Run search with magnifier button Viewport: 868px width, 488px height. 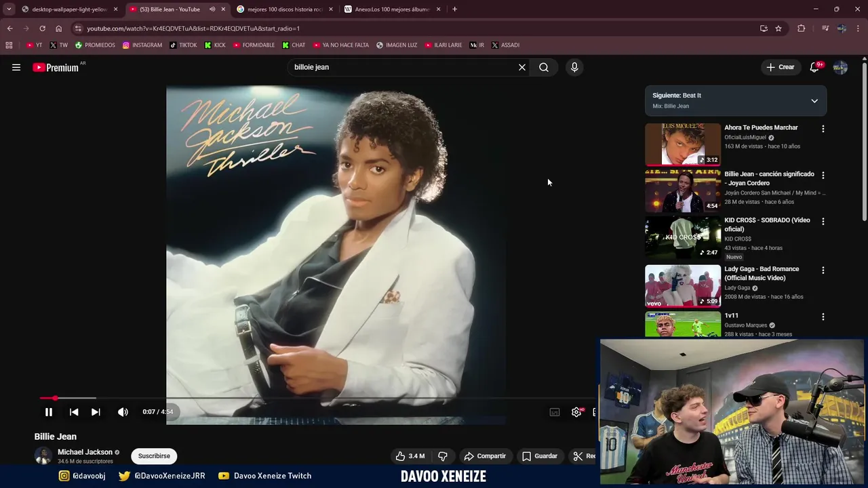tap(544, 67)
